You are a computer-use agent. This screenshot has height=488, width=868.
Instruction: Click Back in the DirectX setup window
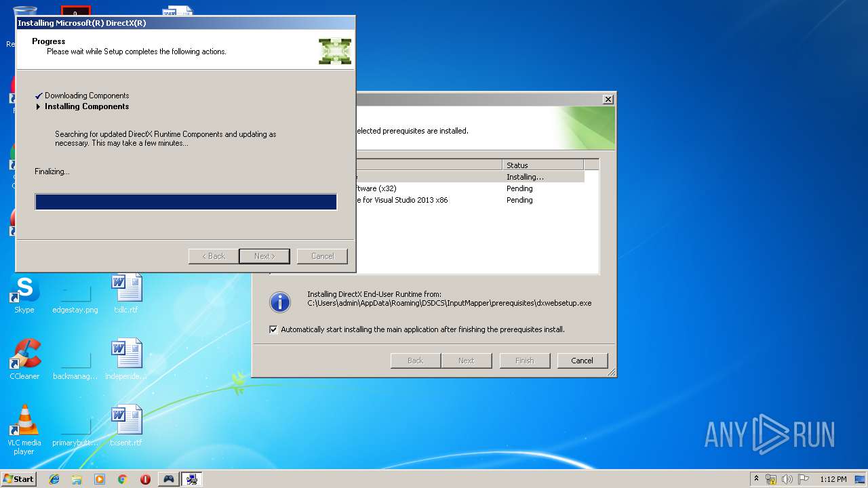tap(214, 256)
